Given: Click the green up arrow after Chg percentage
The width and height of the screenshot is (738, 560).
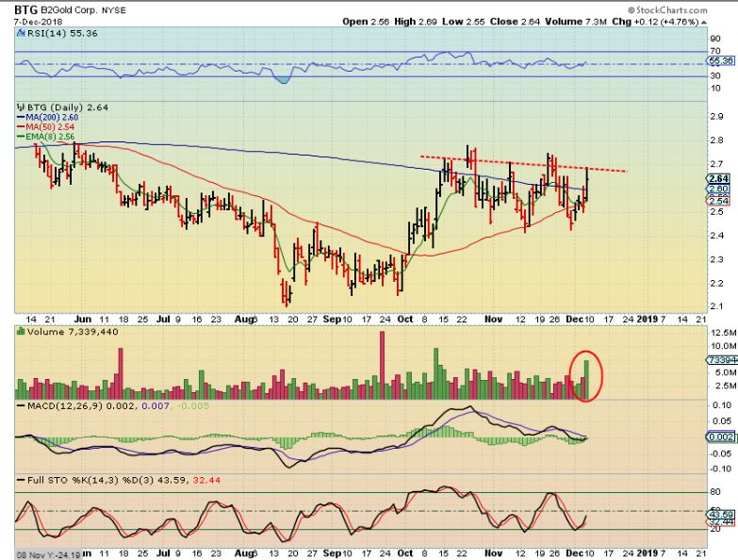Looking at the screenshot, I should click(704, 22).
